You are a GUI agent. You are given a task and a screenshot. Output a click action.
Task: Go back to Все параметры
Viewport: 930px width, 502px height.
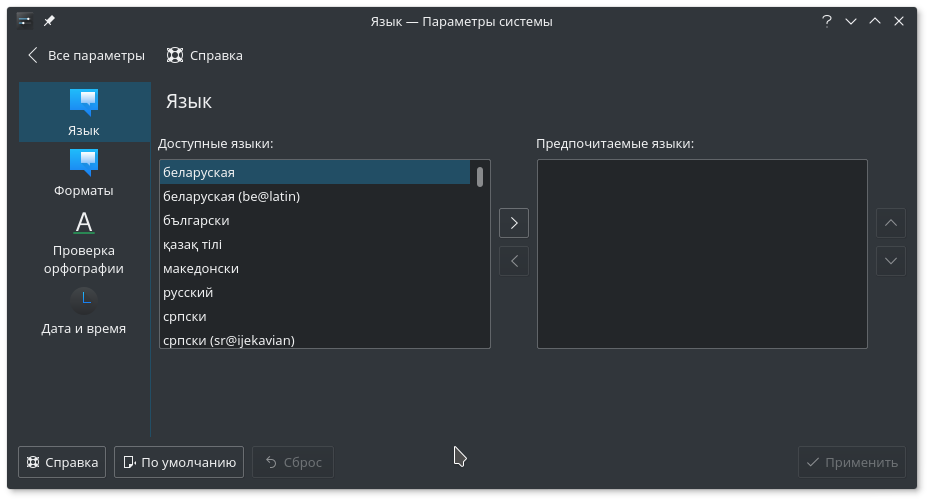87,55
